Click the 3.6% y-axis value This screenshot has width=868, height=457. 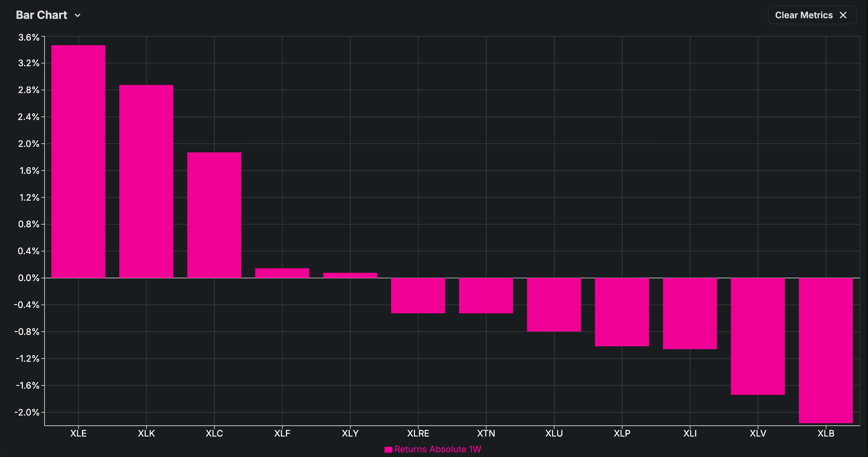click(x=29, y=37)
